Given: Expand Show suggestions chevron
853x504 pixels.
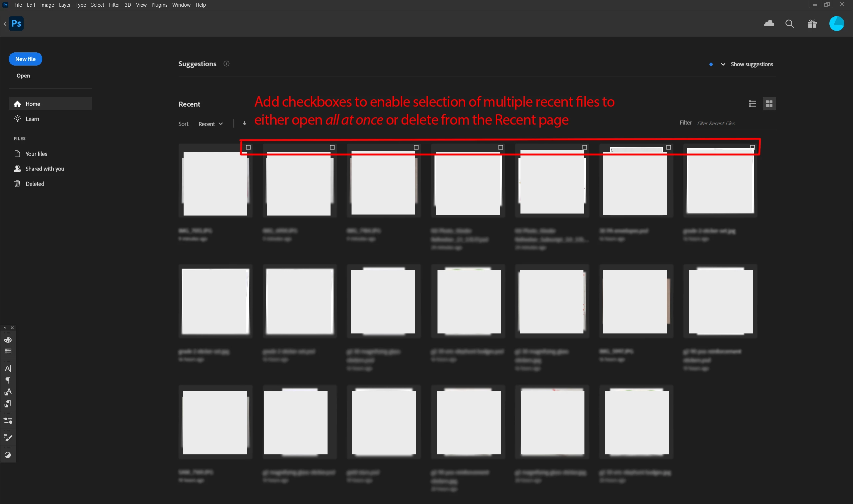Looking at the screenshot, I should 723,64.
